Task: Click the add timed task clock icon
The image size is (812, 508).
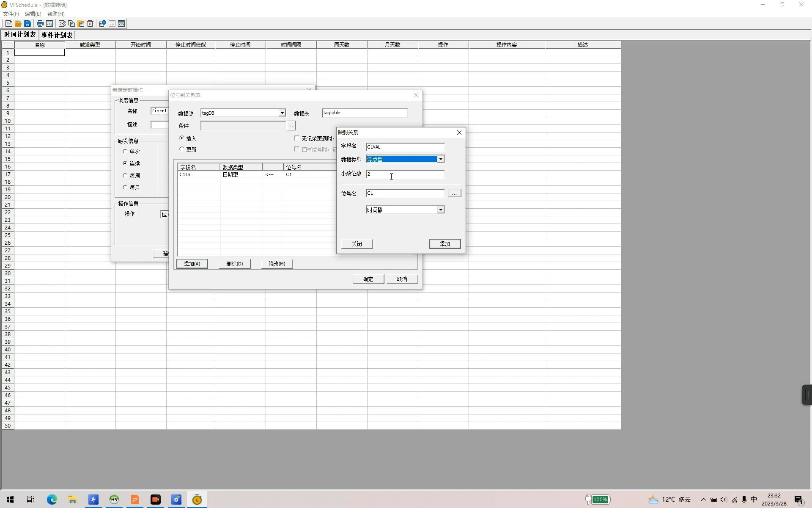Action: coord(103,24)
